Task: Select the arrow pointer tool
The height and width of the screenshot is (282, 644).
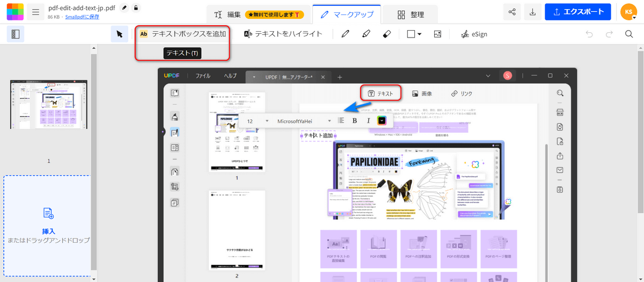Action: coord(119,34)
